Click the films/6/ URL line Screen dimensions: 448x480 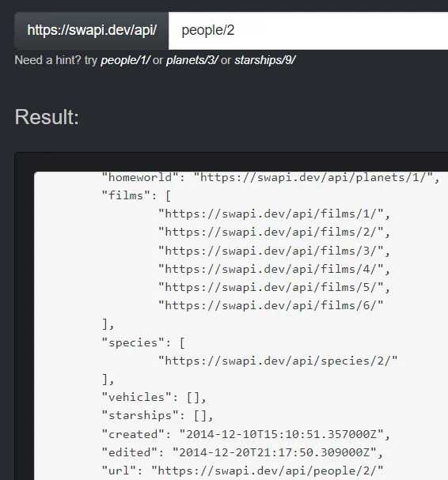[x=271, y=306]
